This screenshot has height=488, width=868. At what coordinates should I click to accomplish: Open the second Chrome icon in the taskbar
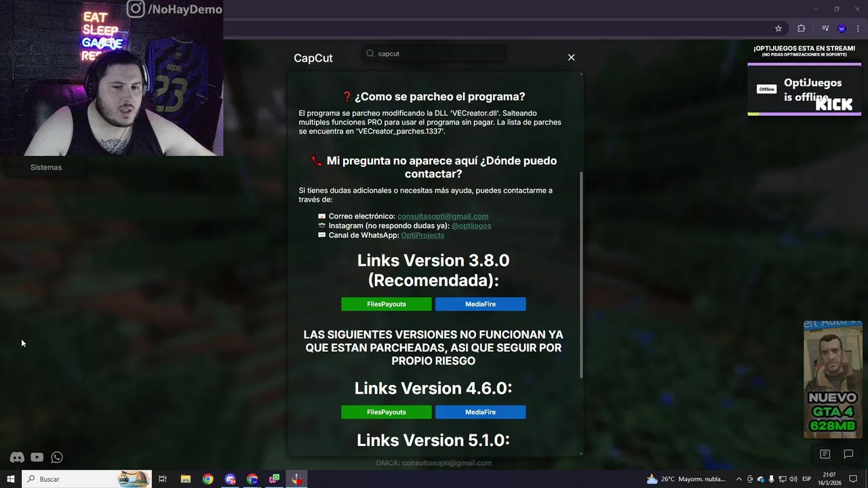pos(252,479)
